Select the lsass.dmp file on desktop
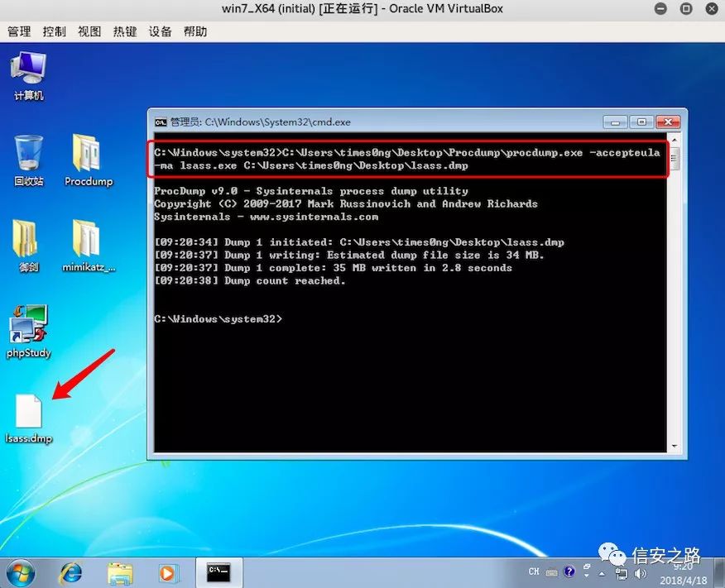Viewport: 725px width, 588px height. click(x=29, y=418)
